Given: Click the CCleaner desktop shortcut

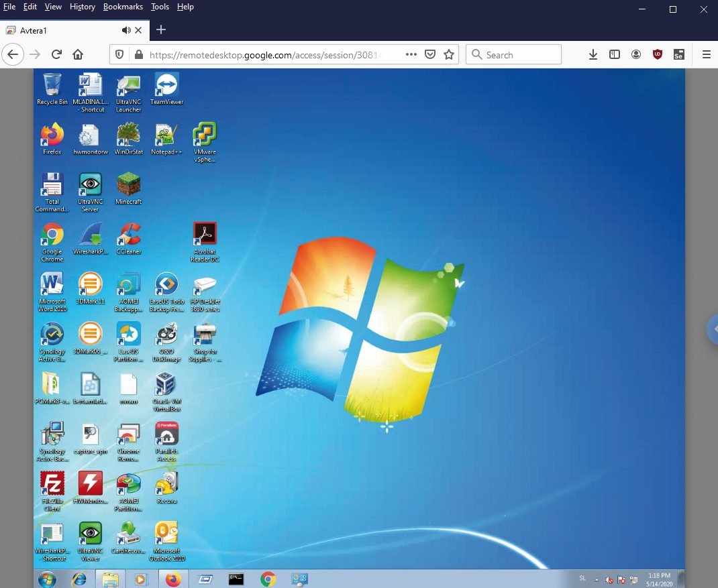Looking at the screenshot, I should [x=129, y=239].
